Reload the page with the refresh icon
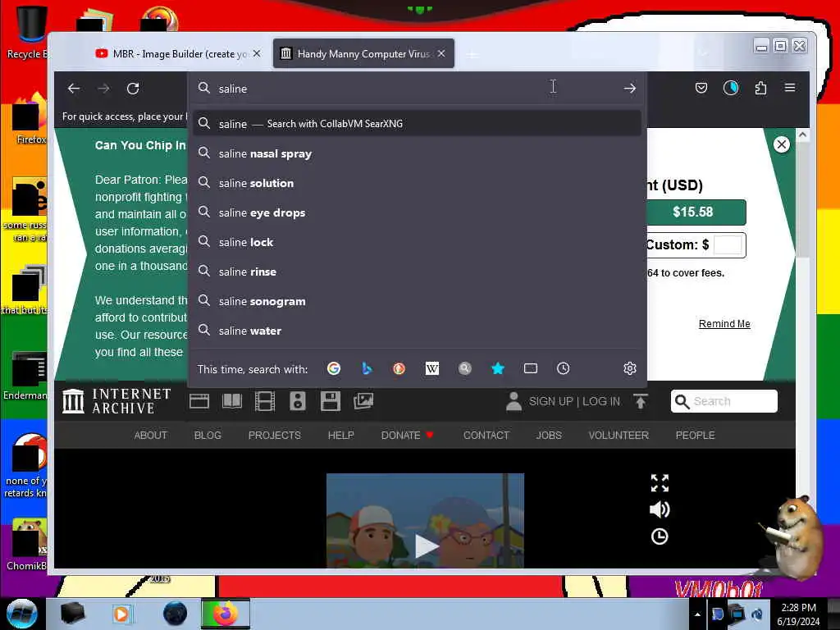The width and height of the screenshot is (840, 630). pos(133,89)
